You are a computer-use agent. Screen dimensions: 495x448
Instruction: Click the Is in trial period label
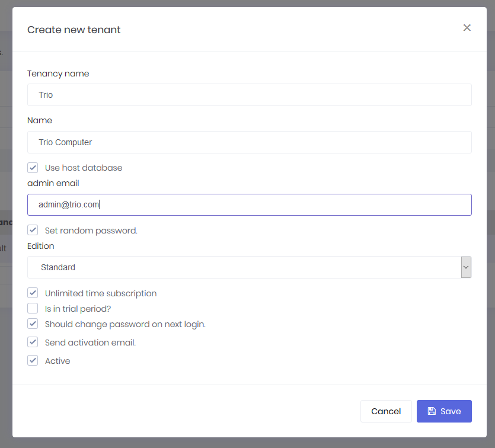tap(78, 309)
